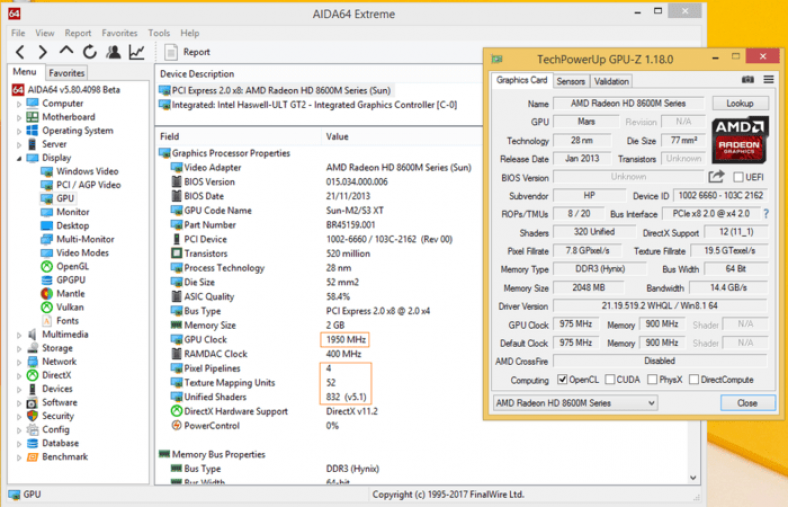788x507 pixels.
Task: Switch to the Sensors tab in GPU-Z
Action: (571, 81)
